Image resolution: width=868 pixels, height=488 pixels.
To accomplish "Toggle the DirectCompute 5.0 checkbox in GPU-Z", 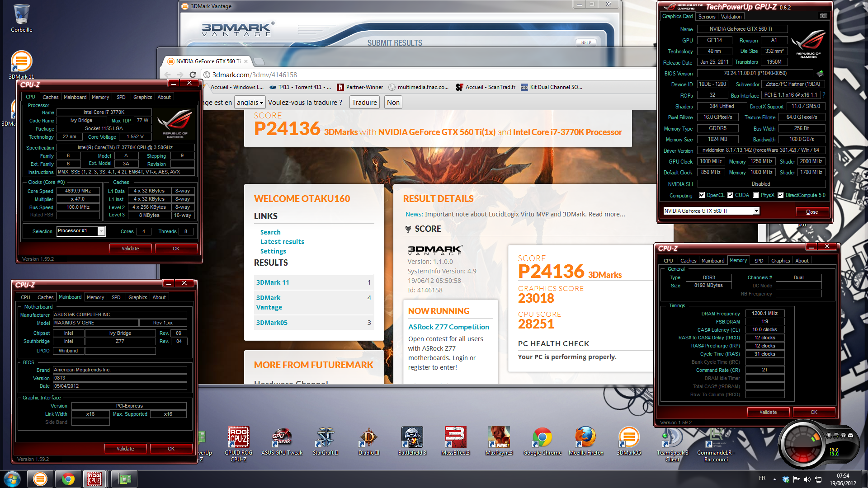I will point(780,195).
